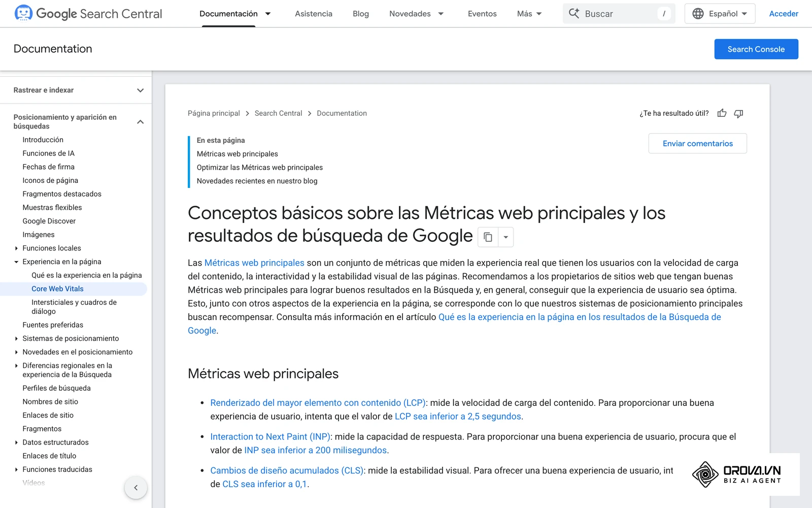
Task: Click the Search Console button
Action: (756, 49)
